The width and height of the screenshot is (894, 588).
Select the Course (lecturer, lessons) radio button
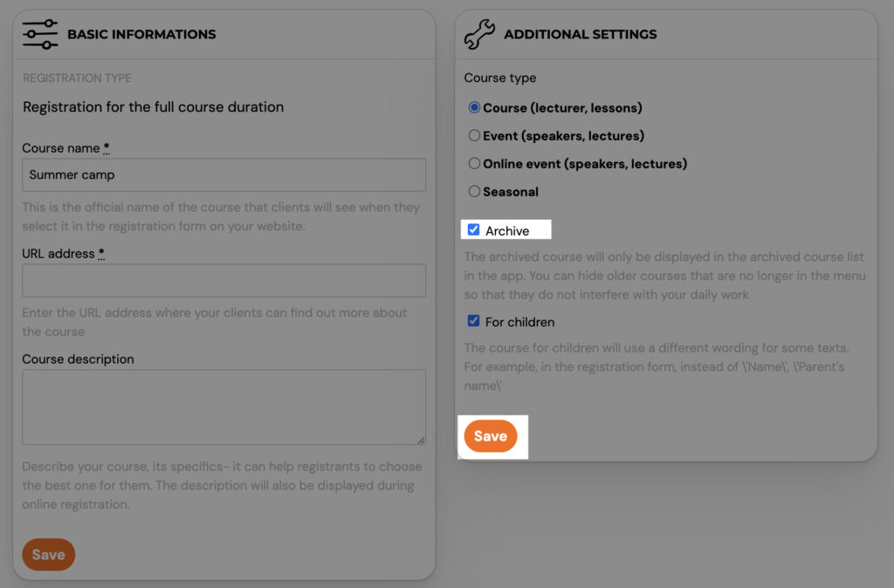pyautogui.click(x=474, y=107)
